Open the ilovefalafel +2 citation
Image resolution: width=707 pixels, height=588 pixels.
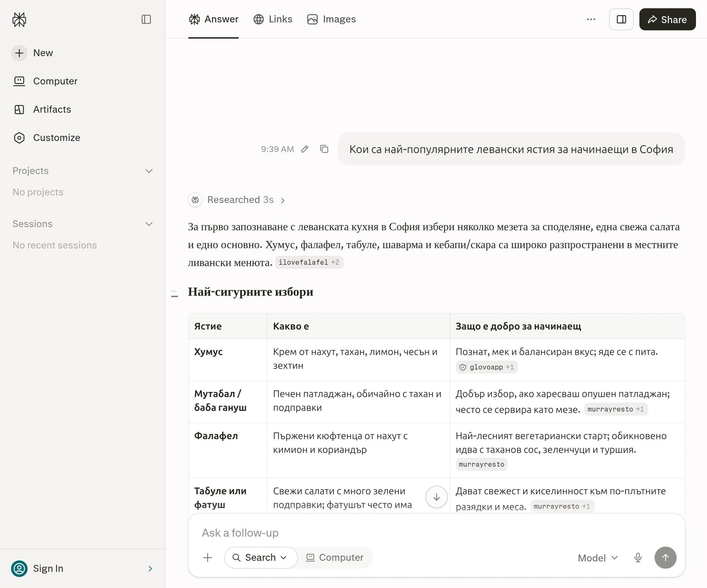tap(309, 262)
